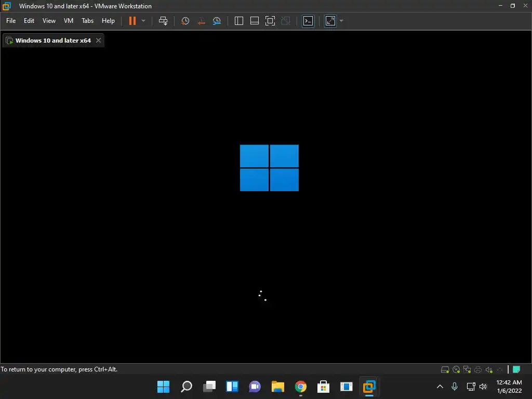The width and height of the screenshot is (532, 399).
Task: Revert virtual machine to its last snapshot
Action: pos(201,21)
